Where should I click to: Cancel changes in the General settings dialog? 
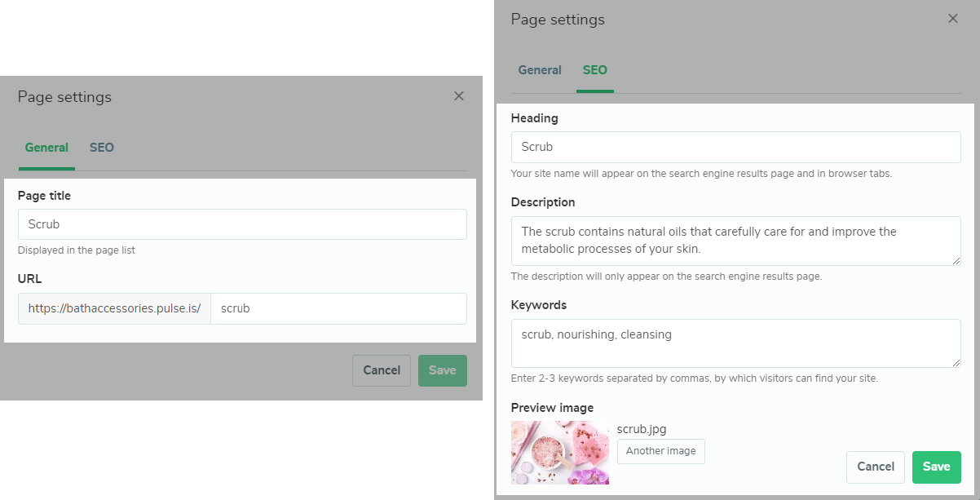click(382, 370)
